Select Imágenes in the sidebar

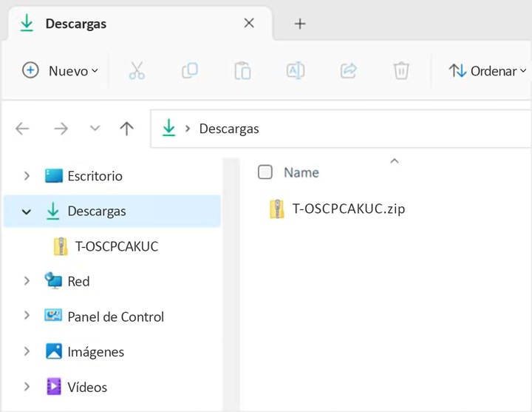click(x=95, y=352)
